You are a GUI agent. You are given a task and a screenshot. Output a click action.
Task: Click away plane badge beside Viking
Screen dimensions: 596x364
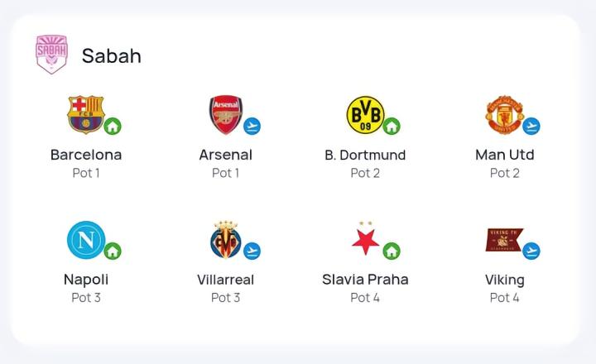[x=531, y=251]
